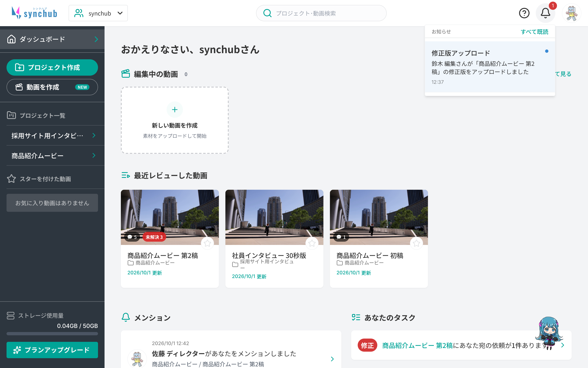Image resolution: width=588 pixels, height=368 pixels.
Task: Click the 1 comment badge on 初稿 thumbnail
Action: click(341, 237)
